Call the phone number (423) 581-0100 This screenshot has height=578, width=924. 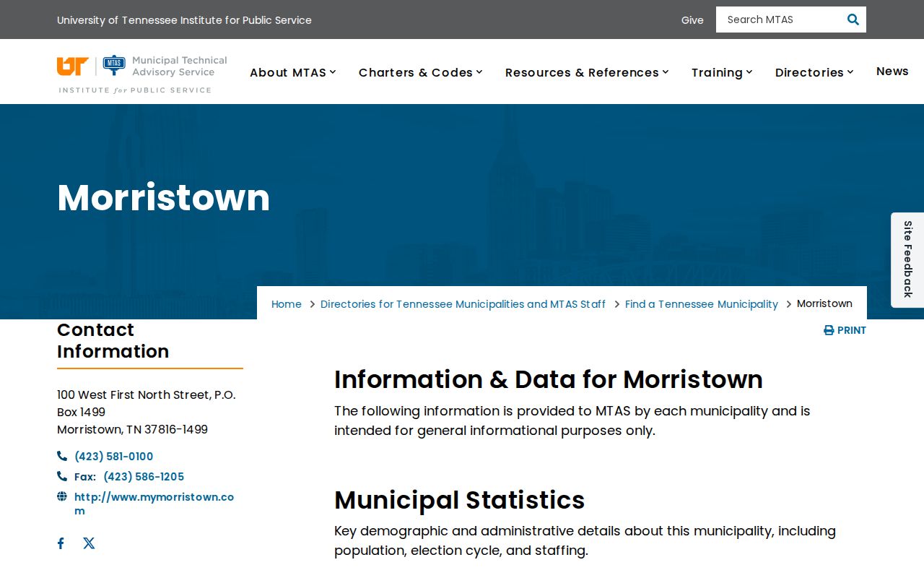point(113,457)
